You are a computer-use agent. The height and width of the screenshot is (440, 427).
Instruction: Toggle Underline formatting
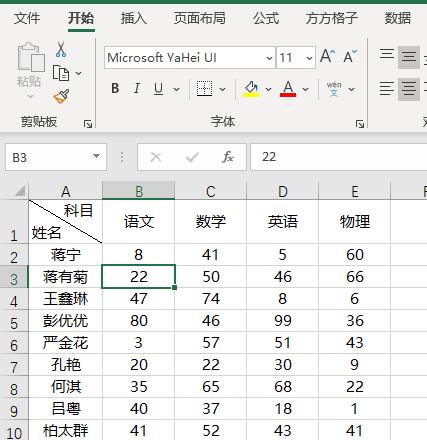click(x=159, y=89)
